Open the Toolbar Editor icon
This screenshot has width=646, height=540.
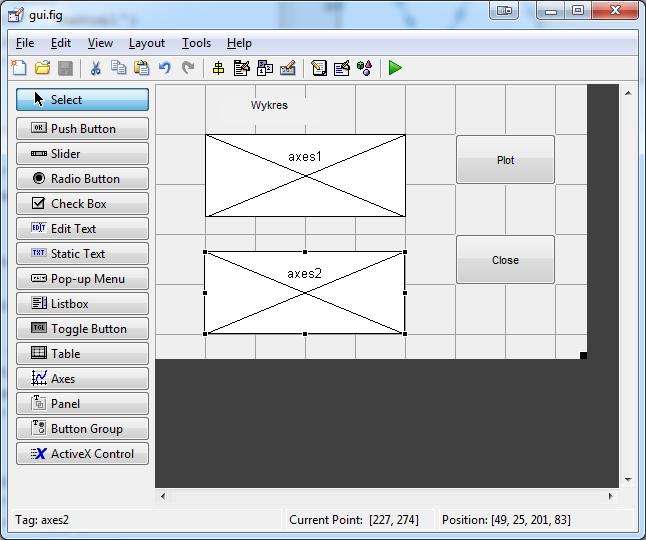[x=288, y=68]
